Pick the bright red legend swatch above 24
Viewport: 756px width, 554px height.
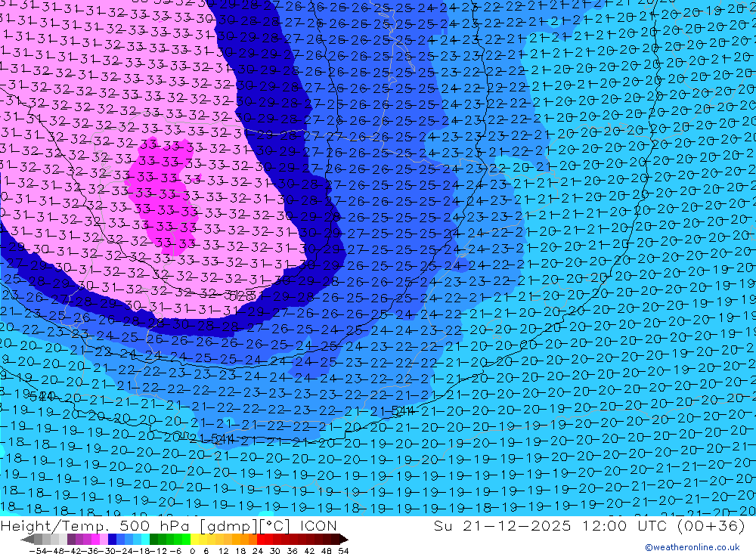pyautogui.click(x=261, y=539)
